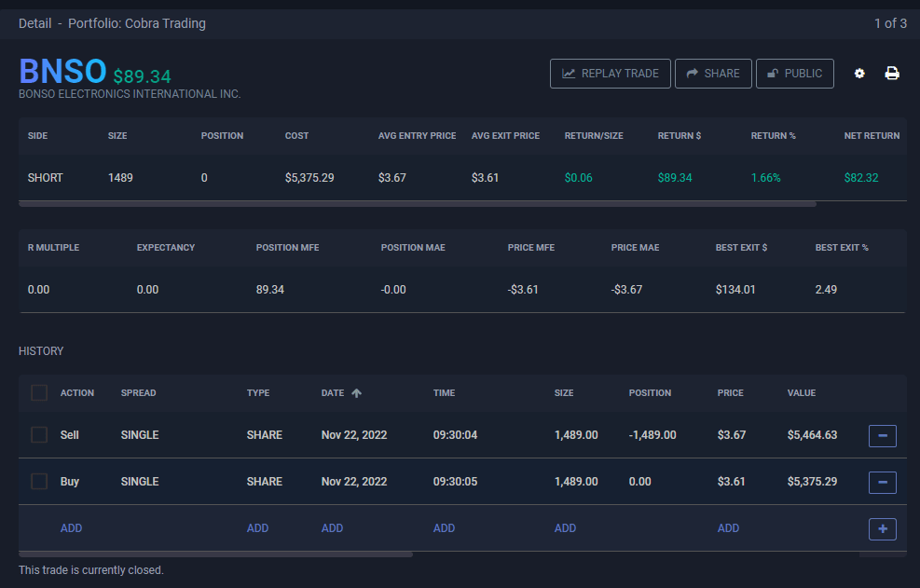The image size is (920, 588).
Task: Add a new history row with plus icon
Action: pyautogui.click(x=882, y=528)
